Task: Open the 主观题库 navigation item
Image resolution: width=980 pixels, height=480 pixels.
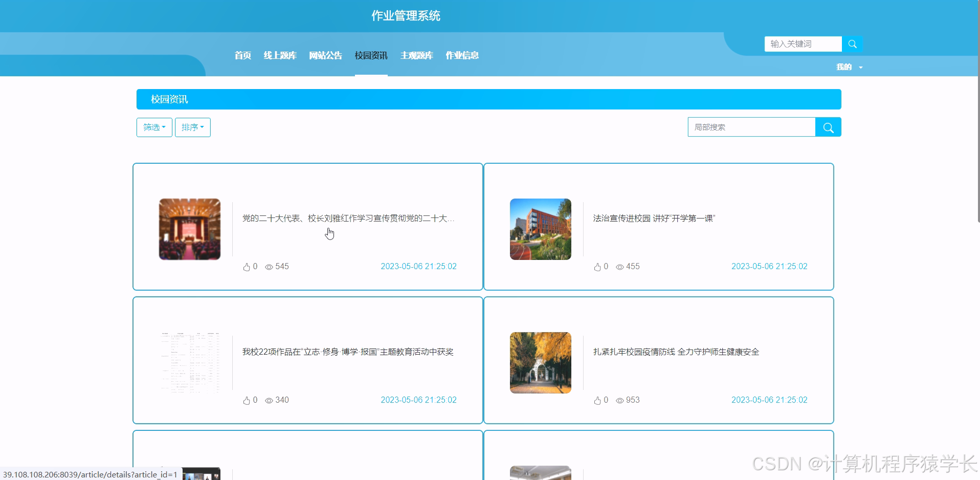Action: (x=416, y=55)
